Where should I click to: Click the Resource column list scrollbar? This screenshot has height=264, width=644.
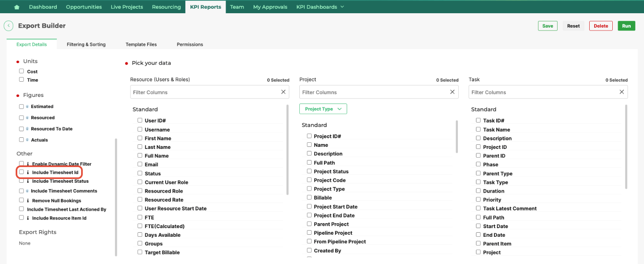coord(287,149)
